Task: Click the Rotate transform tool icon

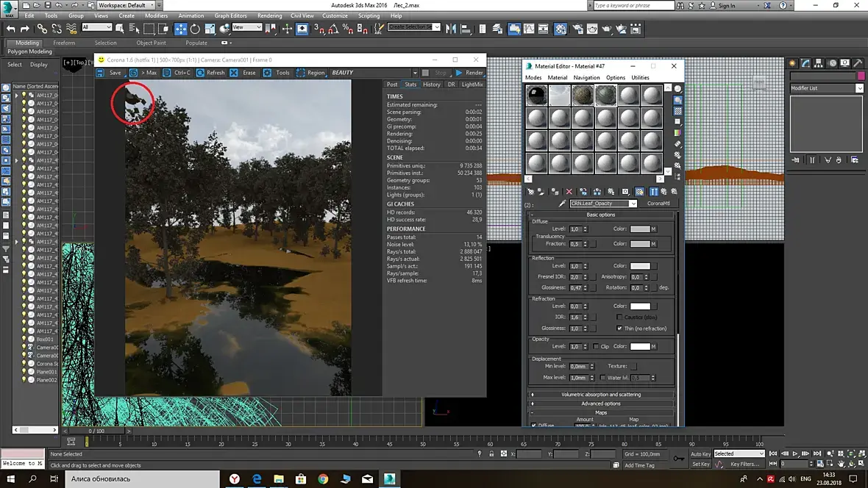Action: click(x=195, y=29)
